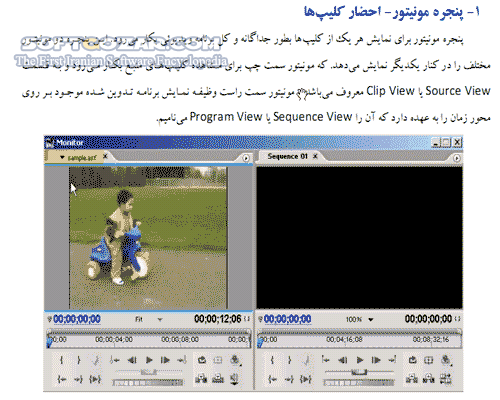
Task: Play the sample clip in the source monitor
Action: 149,360
